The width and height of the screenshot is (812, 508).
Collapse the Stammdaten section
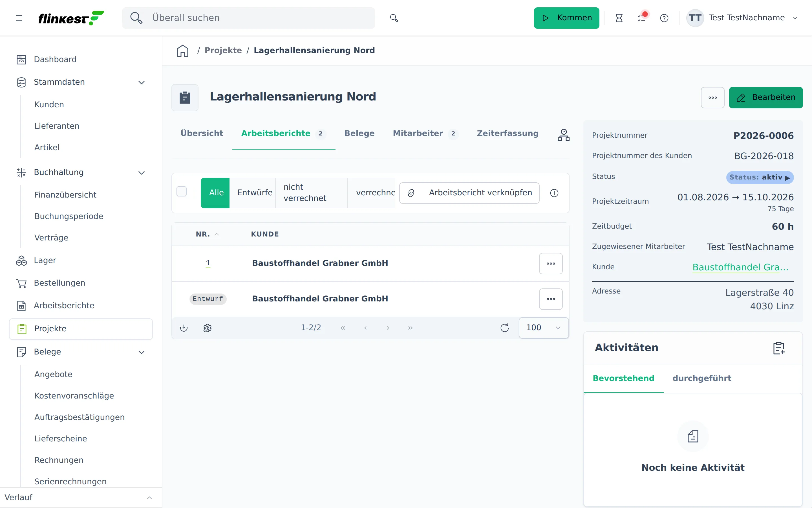coord(142,82)
